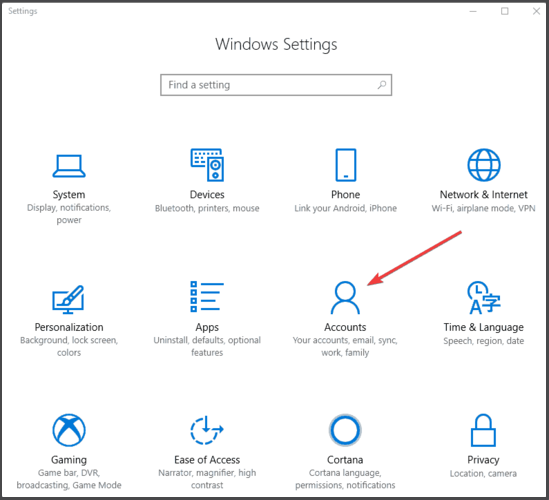Click 'Bluetooth, printers, mouse' description
549x500 pixels.
207,208
